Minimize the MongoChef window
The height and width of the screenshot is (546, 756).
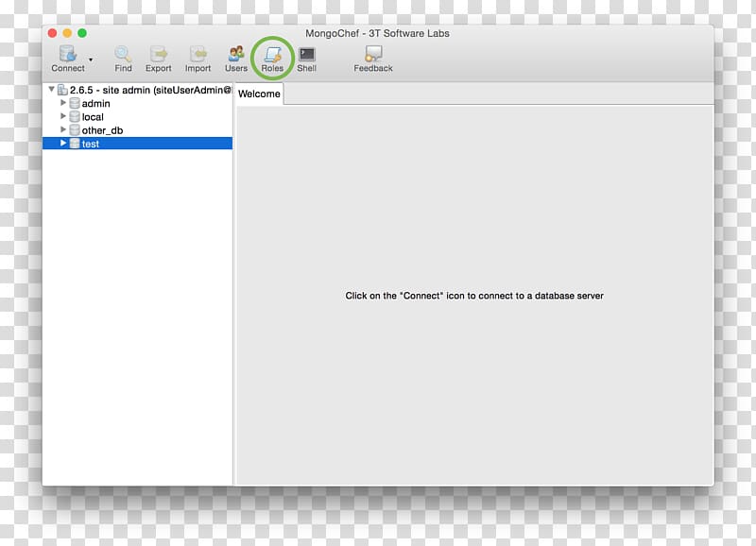click(67, 33)
